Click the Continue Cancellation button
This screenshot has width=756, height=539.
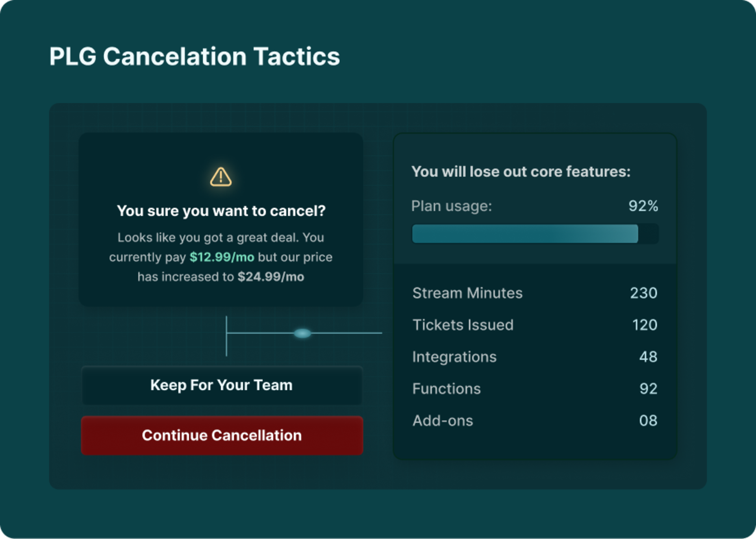222,435
